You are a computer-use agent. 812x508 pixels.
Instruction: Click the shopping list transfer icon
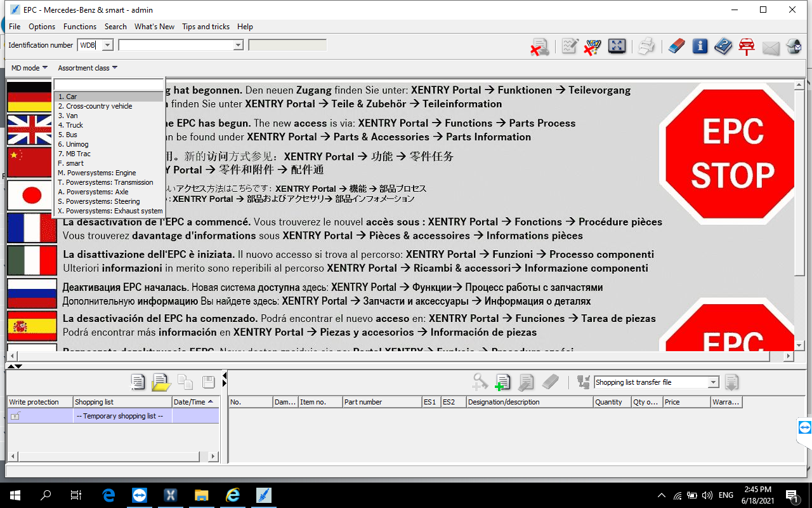584,382
